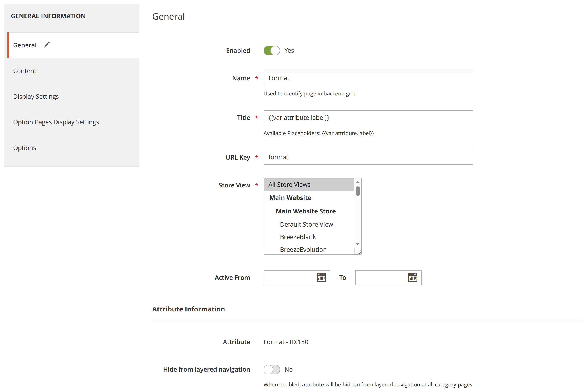This screenshot has width=588, height=392.
Task: Click the Store View list scrollbar
Action: 358,191
